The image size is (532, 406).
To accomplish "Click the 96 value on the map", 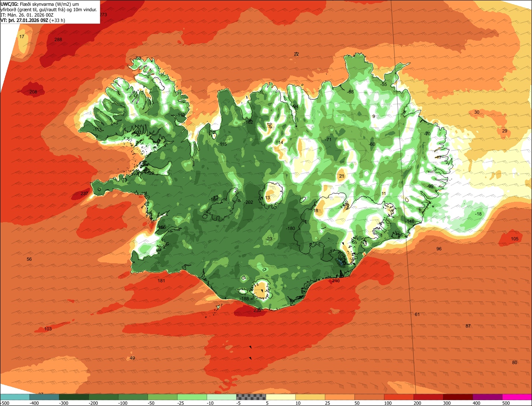I will click(x=439, y=249).
